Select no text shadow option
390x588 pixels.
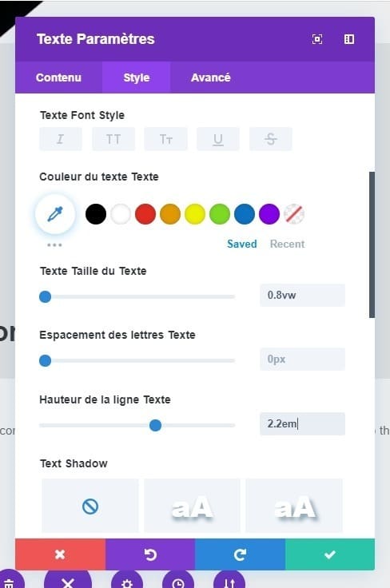[x=90, y=506]
